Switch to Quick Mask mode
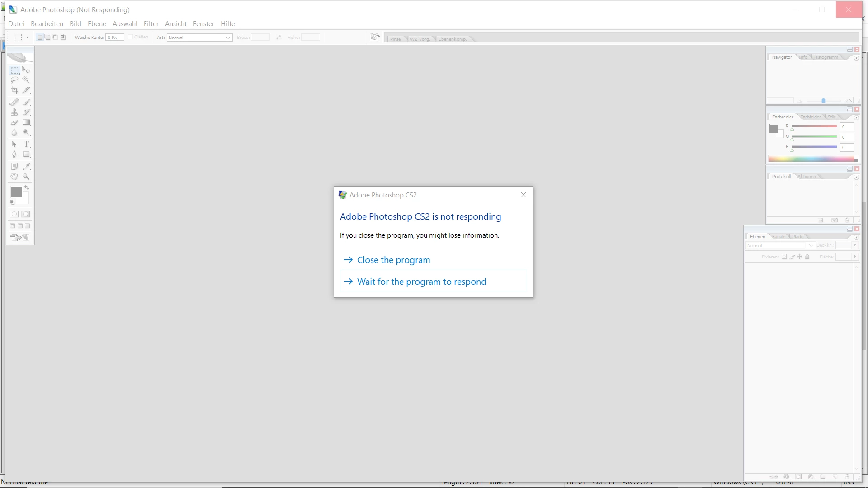This screenshot has height=488, width=868. [26, 214]
